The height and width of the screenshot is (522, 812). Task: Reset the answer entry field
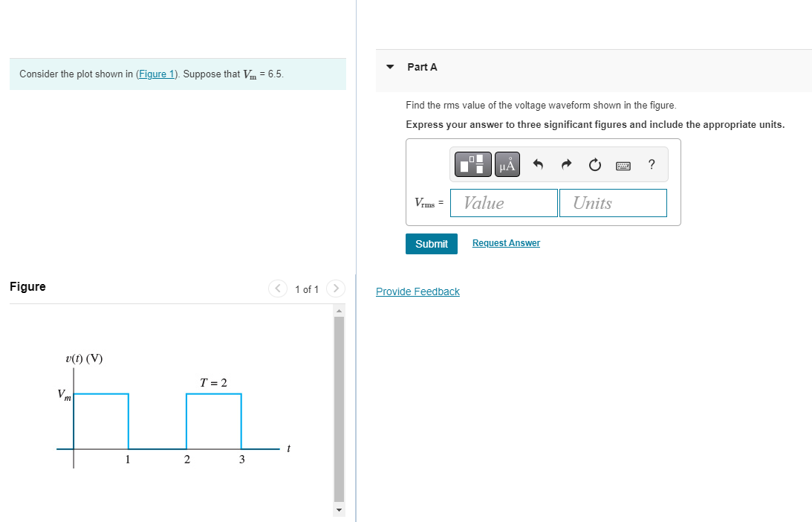[x=594, y=164]
